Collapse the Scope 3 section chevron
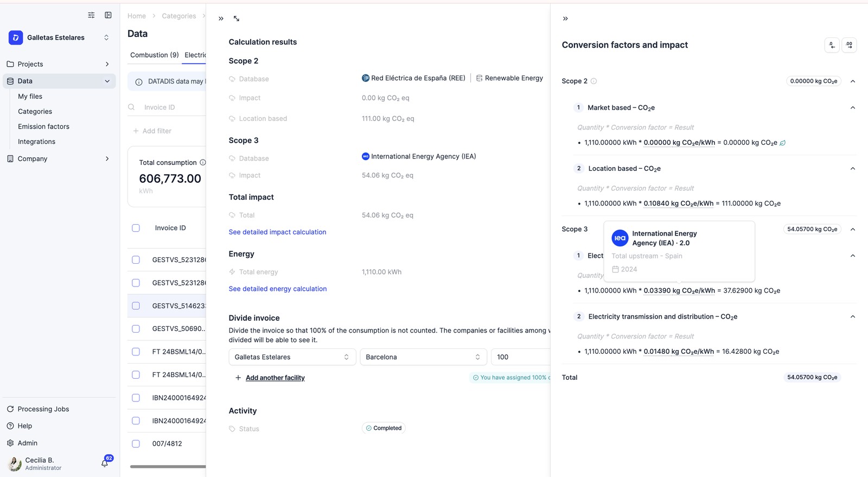Screen dimensions: 868x477 853,230
